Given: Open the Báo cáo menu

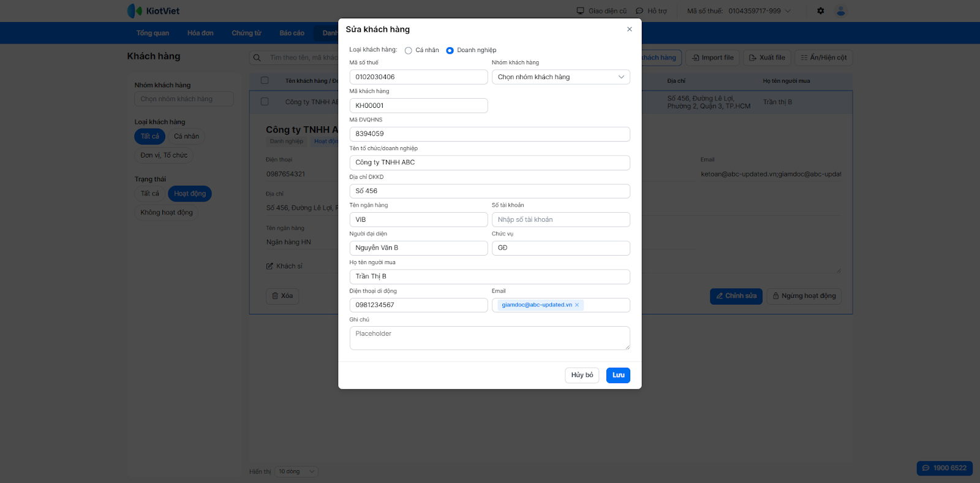Looking at the screenshot, I should (x=292, y=33).
